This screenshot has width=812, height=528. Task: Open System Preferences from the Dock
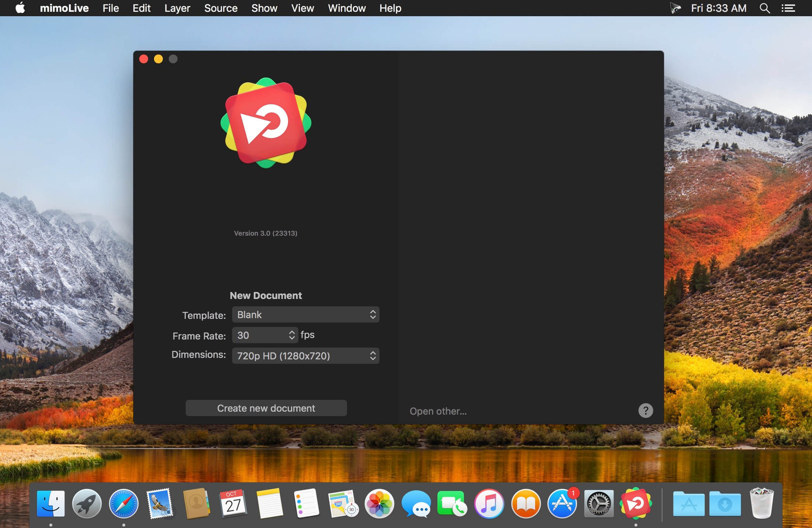pos(599,503)
